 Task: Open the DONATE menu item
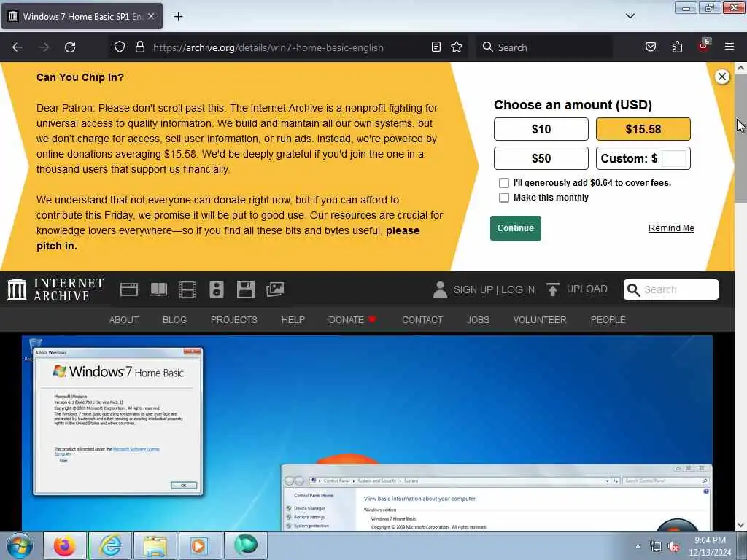[352, 320]
